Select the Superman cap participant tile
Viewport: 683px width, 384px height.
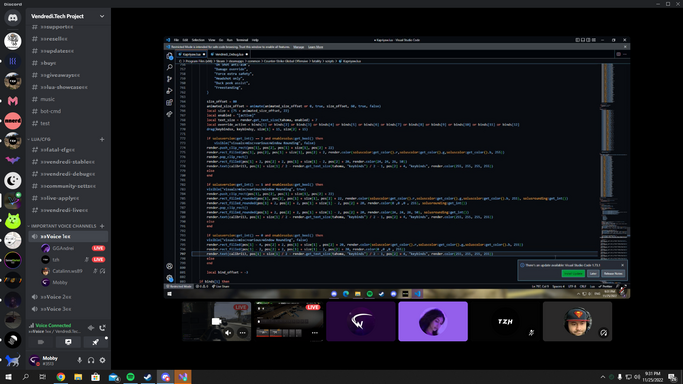577,321
